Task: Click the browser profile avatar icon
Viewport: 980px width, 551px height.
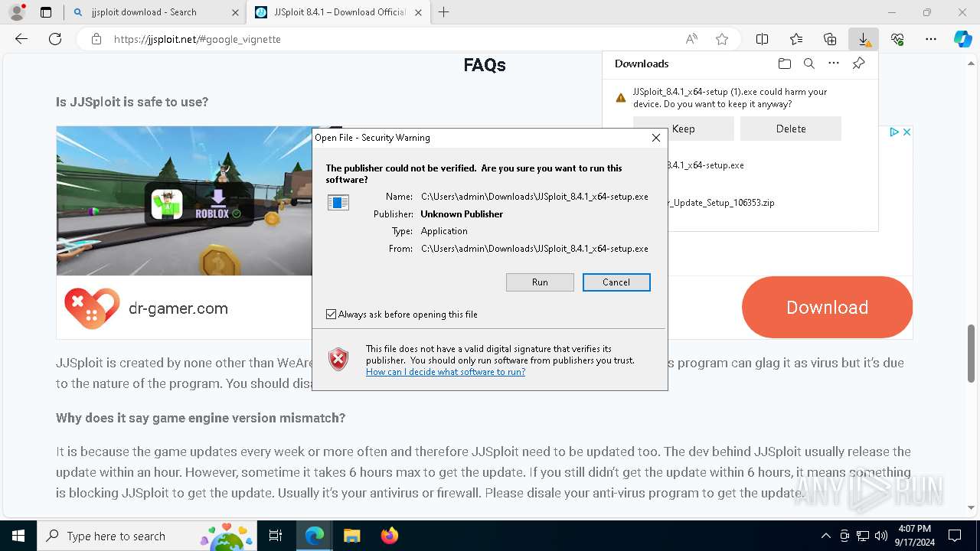Action: pyautogui.click(x=17, y=12)
